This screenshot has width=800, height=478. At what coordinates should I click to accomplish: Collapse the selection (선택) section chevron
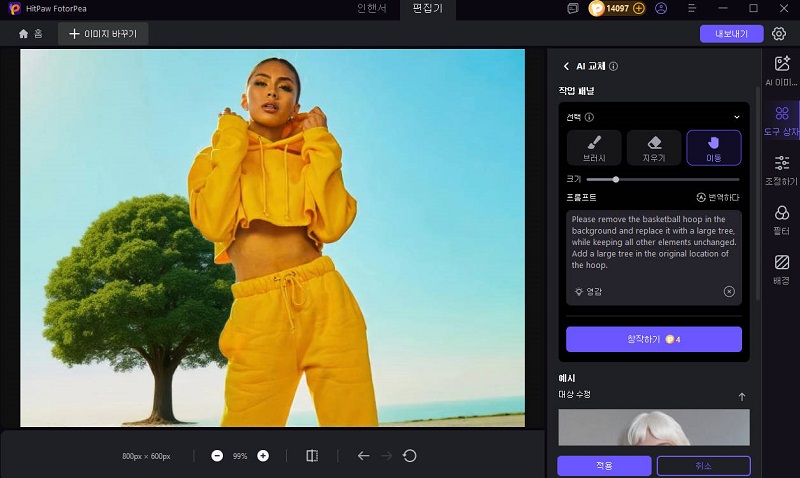point(737,117)
